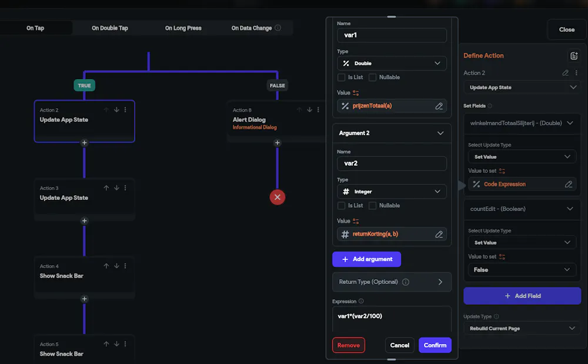Open three-dot menu on Action 8 Alert Dialog
Viewport: 588px width, 364px height.
point(318,110)
